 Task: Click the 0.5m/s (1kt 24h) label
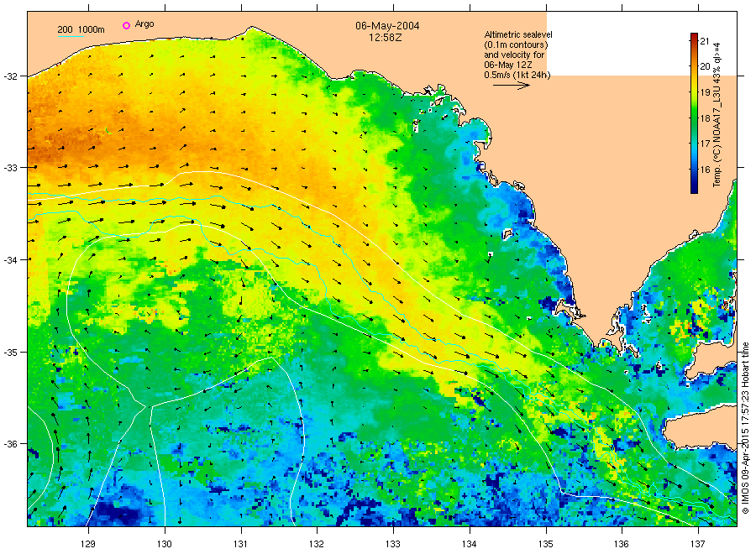(517, 75)
